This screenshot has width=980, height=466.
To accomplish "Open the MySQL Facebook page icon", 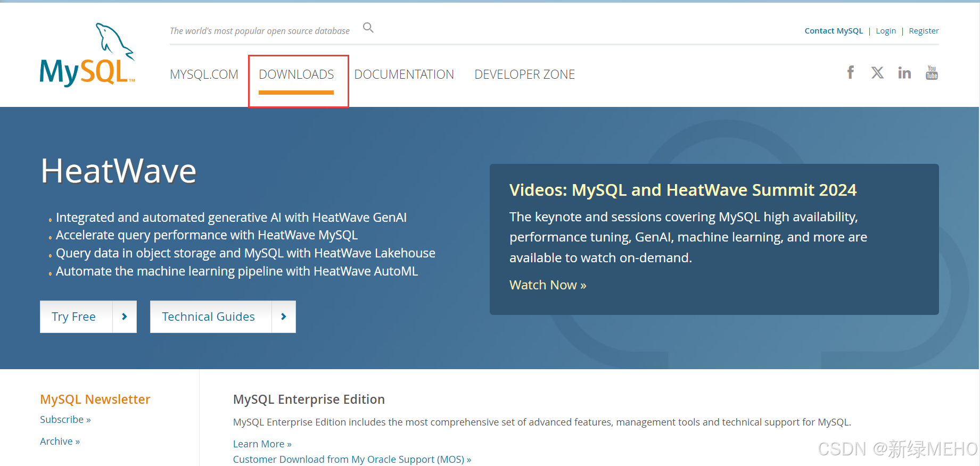I will (851, 72).
